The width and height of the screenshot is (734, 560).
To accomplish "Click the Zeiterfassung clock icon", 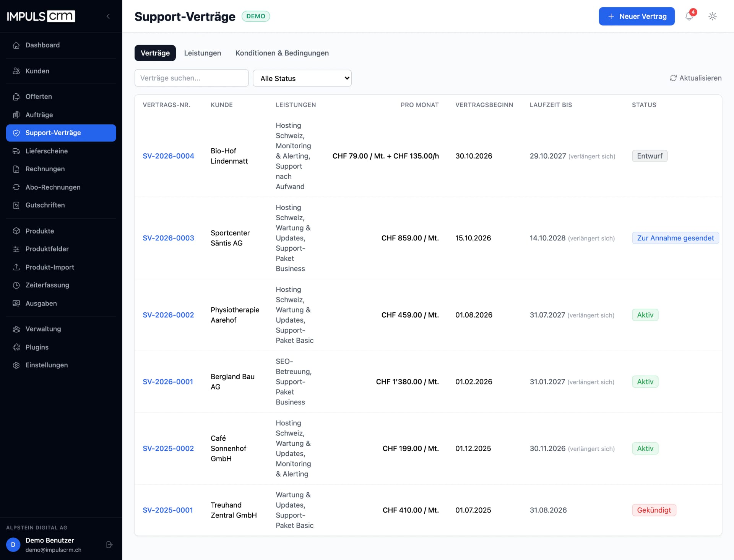I will pos(16,285).
